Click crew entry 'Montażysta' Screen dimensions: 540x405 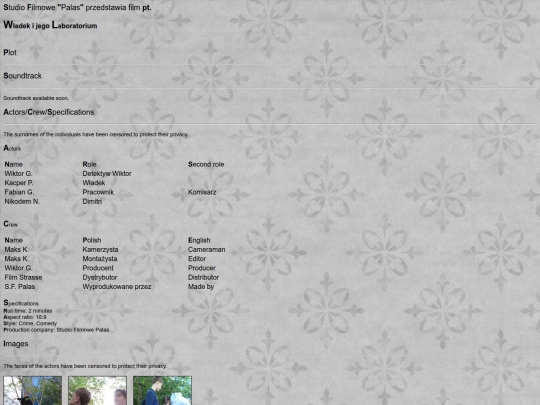[x=100, y=259]
